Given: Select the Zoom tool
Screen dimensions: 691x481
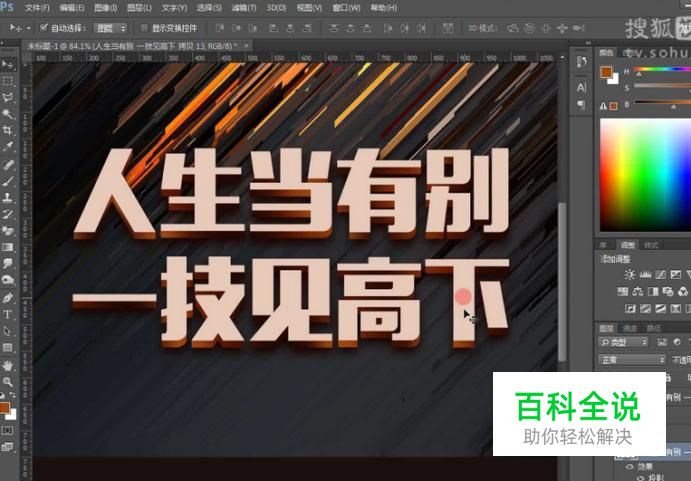Looking at the screenshot, I should click(7, 381).
